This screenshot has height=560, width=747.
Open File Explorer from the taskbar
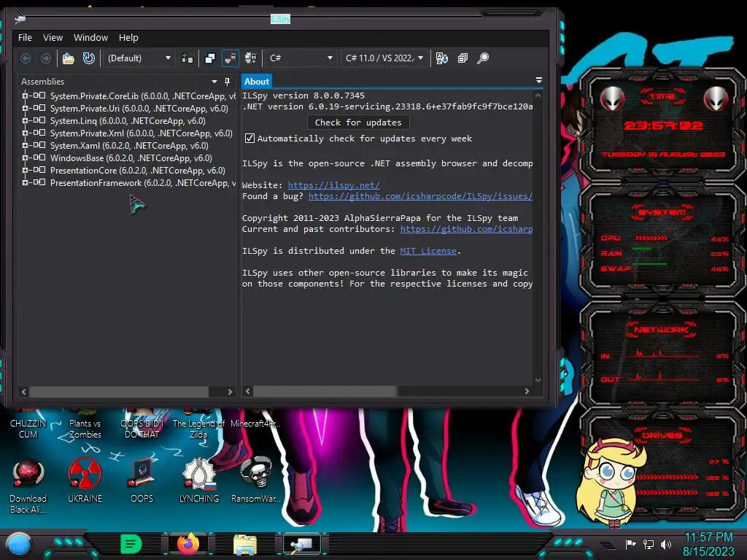tap(245, 544)
